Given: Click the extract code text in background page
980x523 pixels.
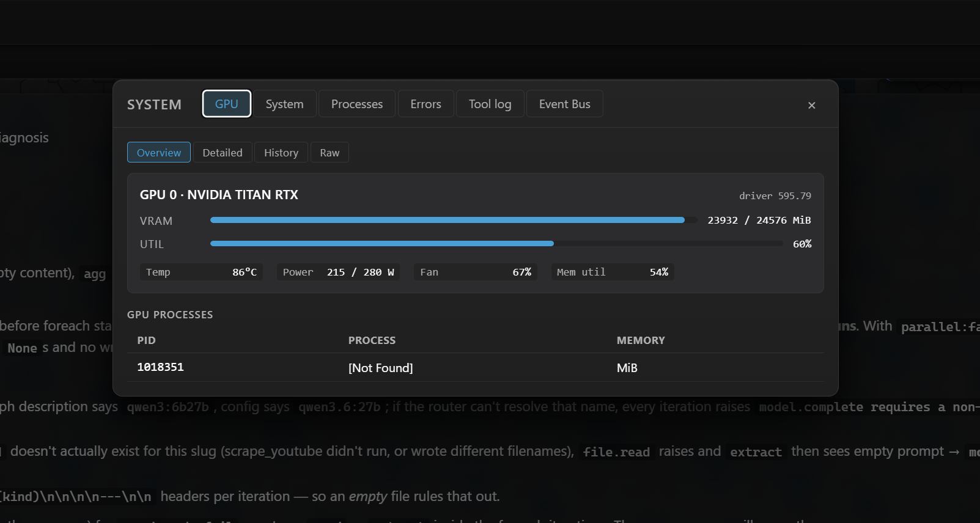Looking at the screenshot, I should coord(756,452).
